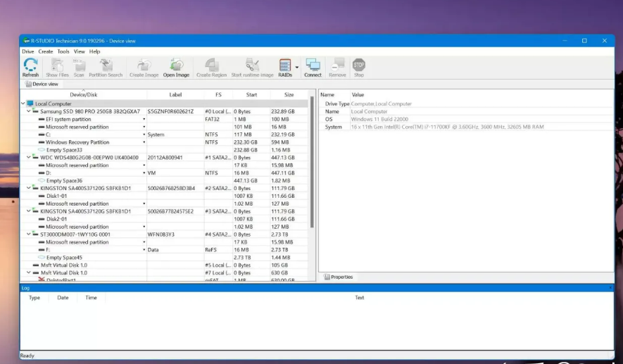The width and height of the screenshot is (623, 364).
Task: Click the Open Image toolbar icon
Action: tap(176, 68)
